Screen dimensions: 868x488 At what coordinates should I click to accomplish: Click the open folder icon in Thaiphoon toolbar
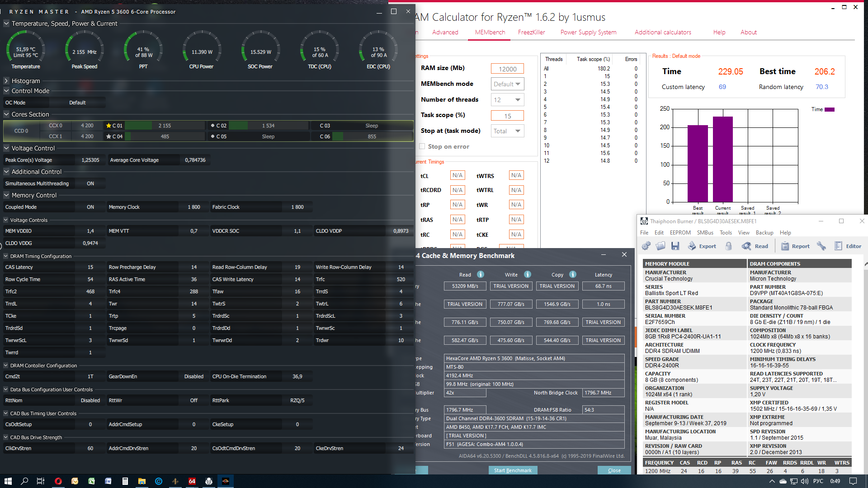[660, 246]
